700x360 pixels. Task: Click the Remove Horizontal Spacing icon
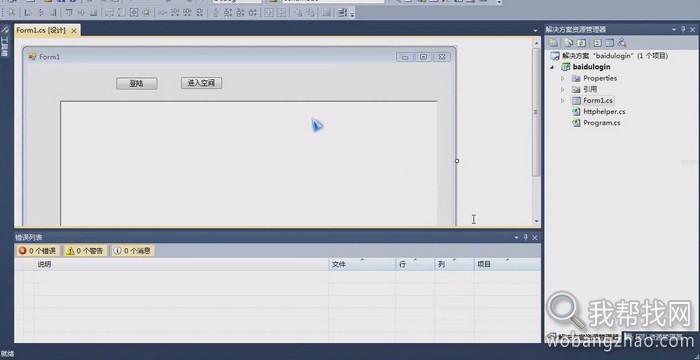(x=200, y=13)
